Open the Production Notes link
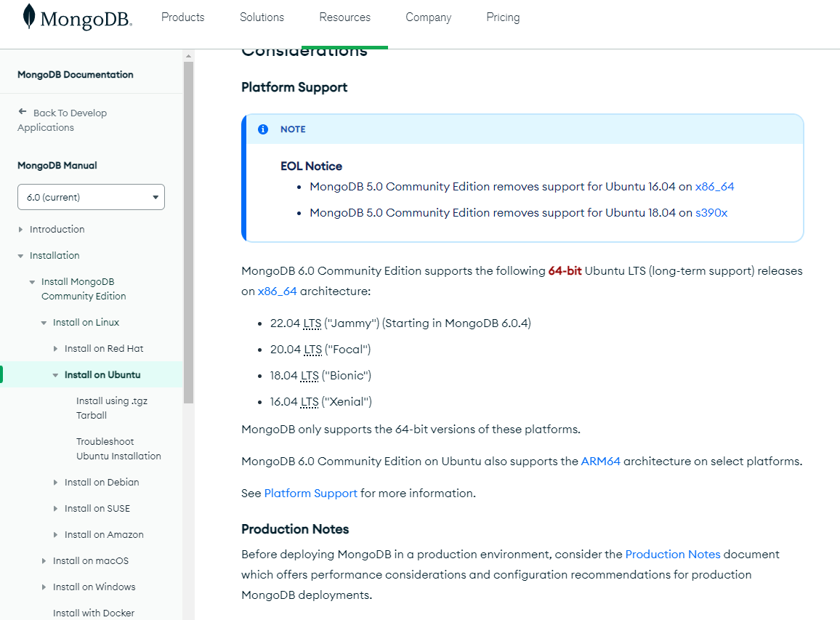This screenshot has height=620, width=840. pos(673,554)
